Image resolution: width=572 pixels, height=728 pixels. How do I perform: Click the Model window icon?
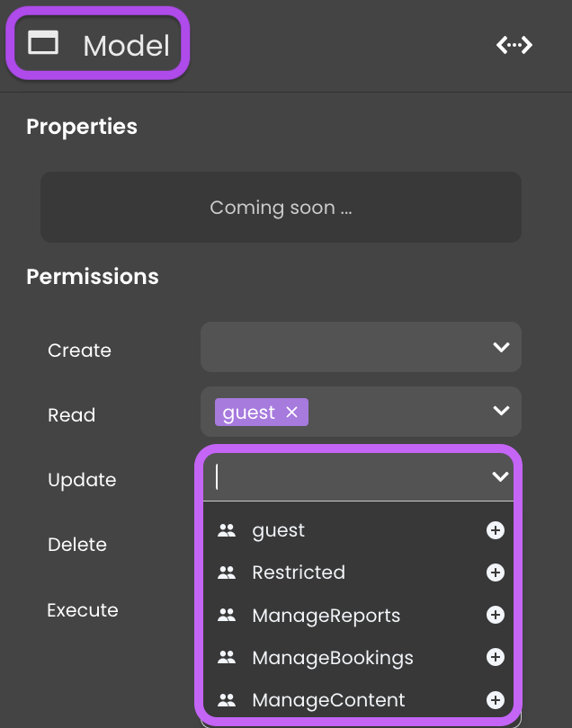[43, 43]
